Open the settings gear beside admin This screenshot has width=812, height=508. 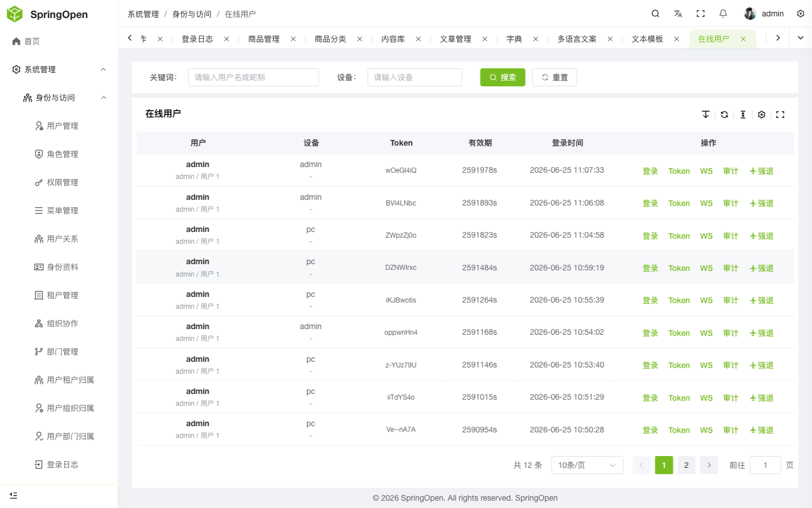point(801,14)
